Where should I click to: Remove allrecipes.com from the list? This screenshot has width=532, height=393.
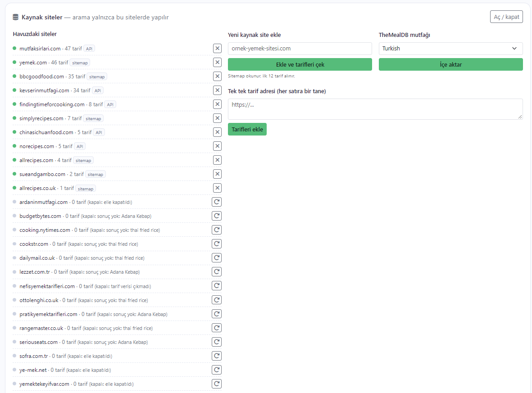pyautogui.click(x=218, y=160)
